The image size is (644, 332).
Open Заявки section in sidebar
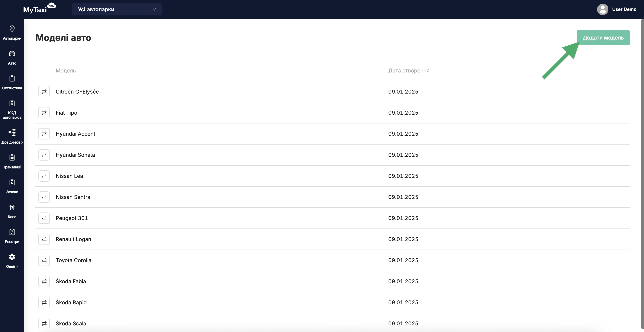click(x=12, y=186)
